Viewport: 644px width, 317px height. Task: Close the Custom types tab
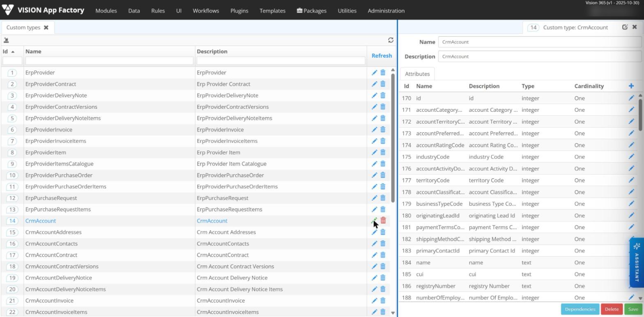(46, 28)
